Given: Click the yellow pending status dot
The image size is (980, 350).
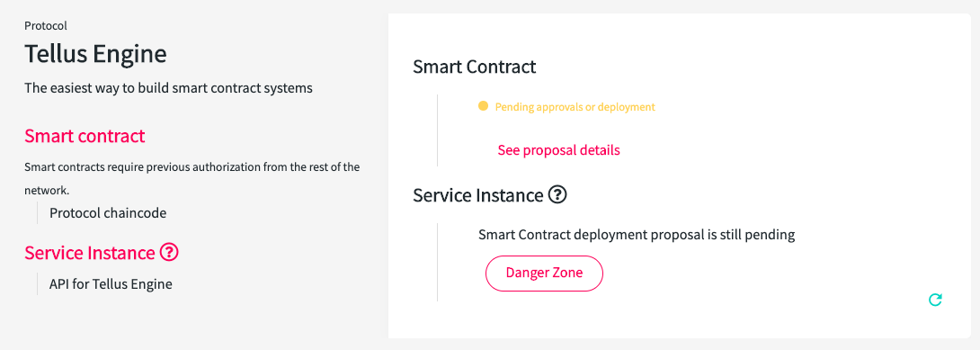Looking at the screenshot, I should click(x=483, y=106).
